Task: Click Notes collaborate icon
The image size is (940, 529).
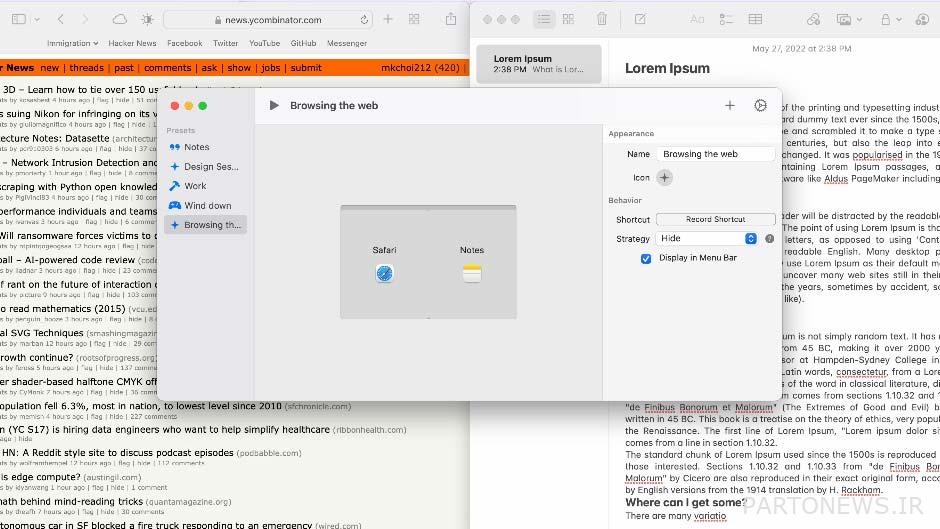Action: (x=922, y=19)
